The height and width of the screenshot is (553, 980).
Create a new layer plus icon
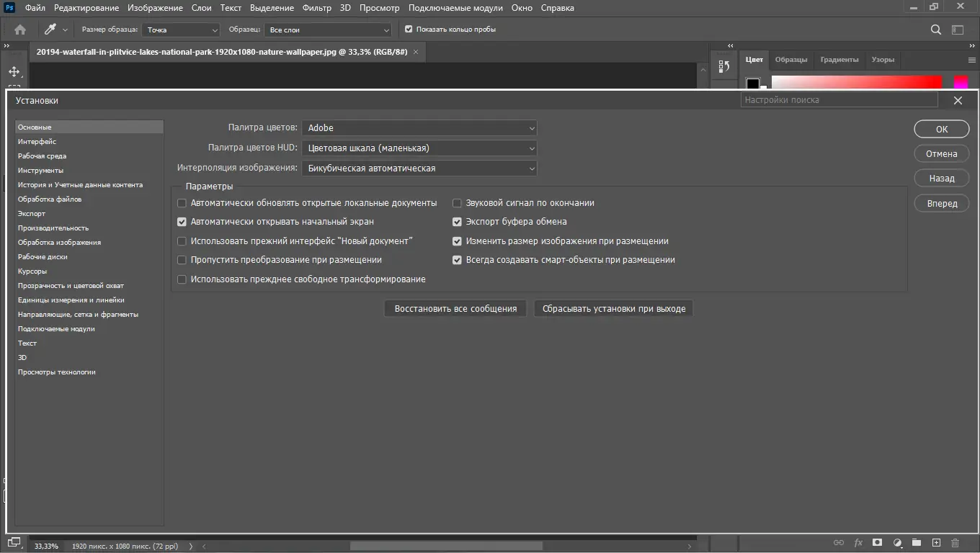936,543
